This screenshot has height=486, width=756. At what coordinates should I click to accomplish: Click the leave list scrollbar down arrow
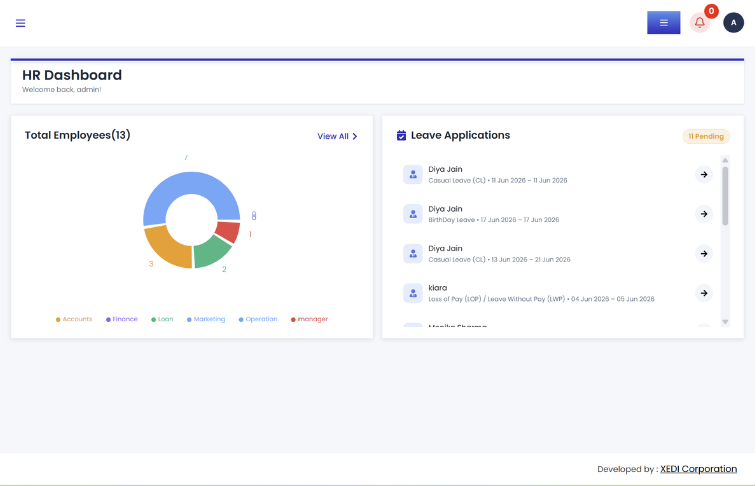(725, 322)
